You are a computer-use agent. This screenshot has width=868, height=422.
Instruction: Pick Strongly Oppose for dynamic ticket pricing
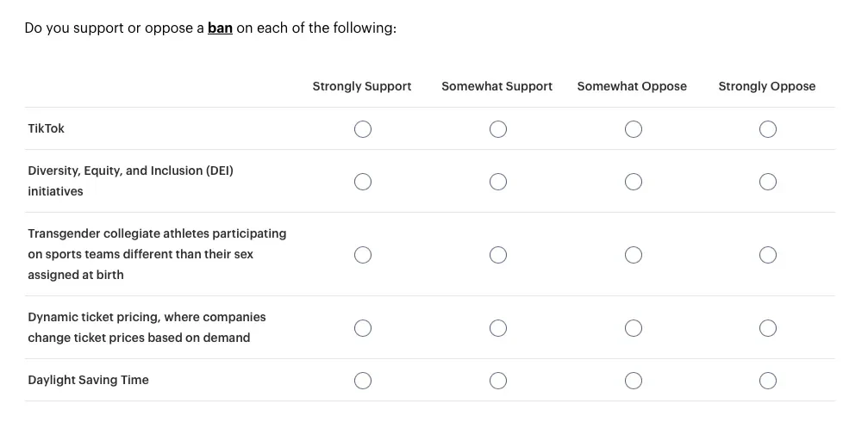[x=768, y=328]
